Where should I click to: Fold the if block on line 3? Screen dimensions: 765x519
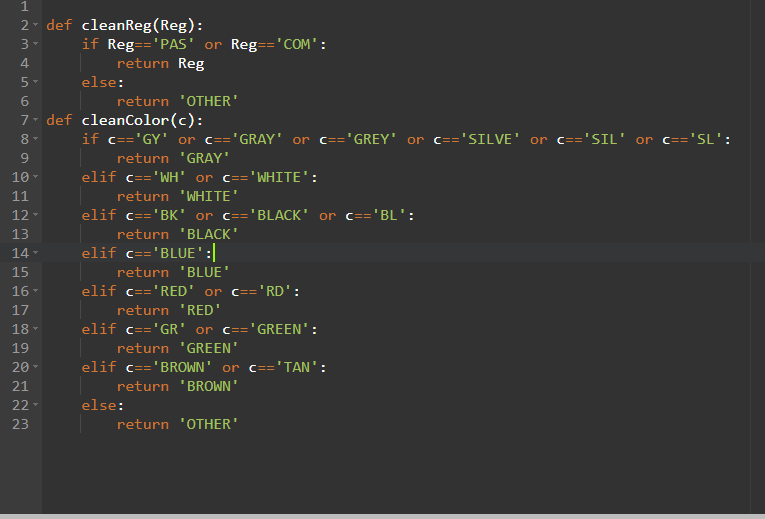point(35,44)
